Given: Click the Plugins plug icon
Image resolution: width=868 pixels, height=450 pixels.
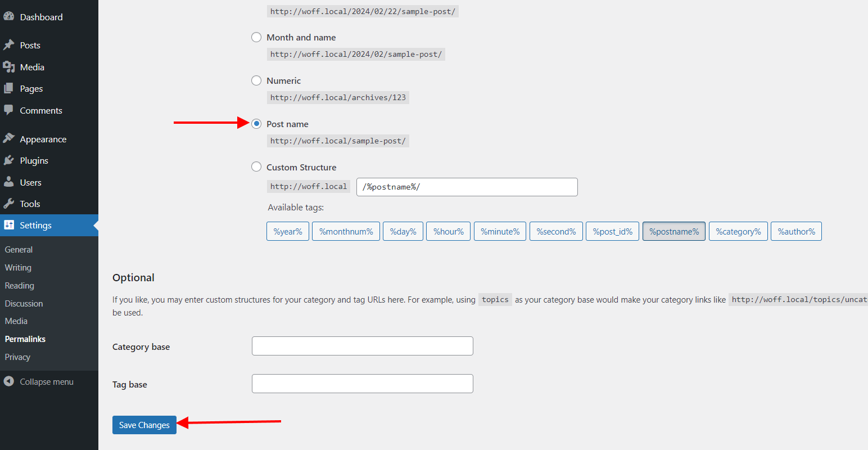Looking at the screenshot, I should click(x=8, y=160).
